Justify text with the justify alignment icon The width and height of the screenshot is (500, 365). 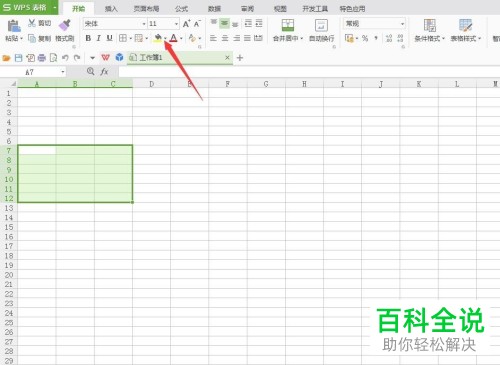tap(247, 38)
